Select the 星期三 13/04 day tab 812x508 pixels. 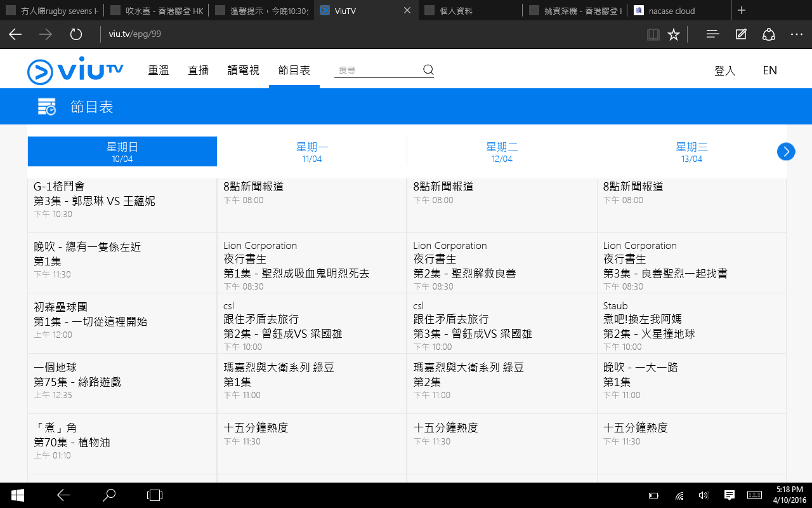[x=691, y=152]
